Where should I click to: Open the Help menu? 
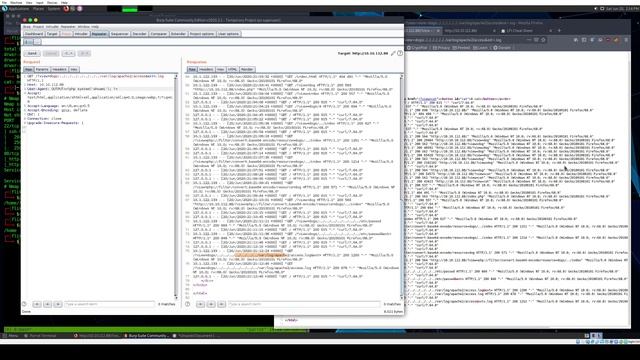click(95, 27)
